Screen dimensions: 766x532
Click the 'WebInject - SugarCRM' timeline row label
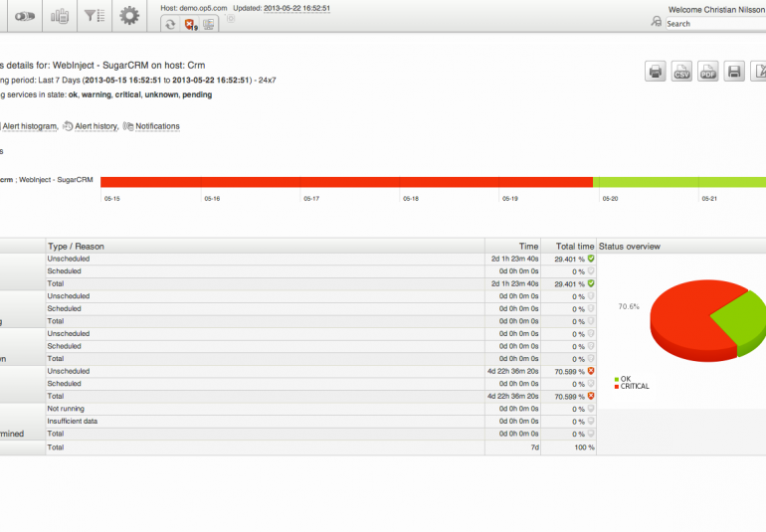click(56, 180)
